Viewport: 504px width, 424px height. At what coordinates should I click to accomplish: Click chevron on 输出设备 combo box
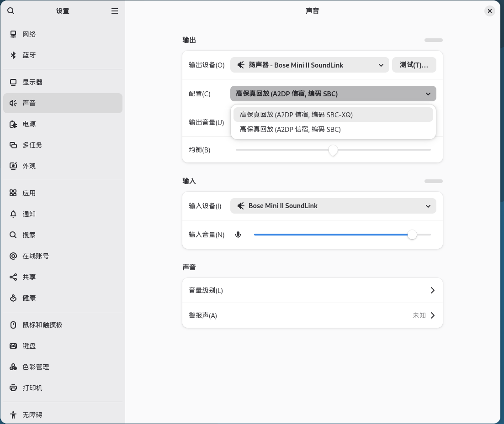click(x=381, y=65)
